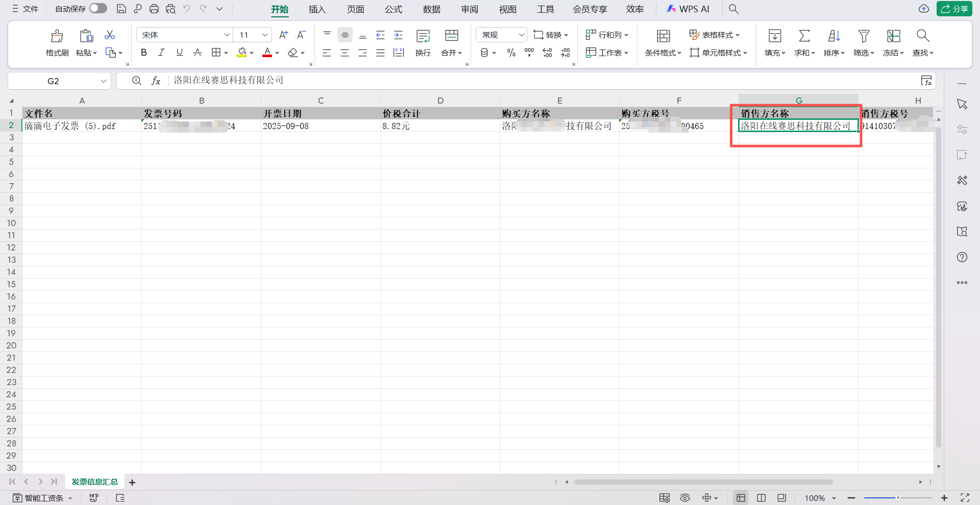Click the Zoom magnifier icon in the formula bar
The width and height of the screenshot is (980, 505).
coord(136,81)
